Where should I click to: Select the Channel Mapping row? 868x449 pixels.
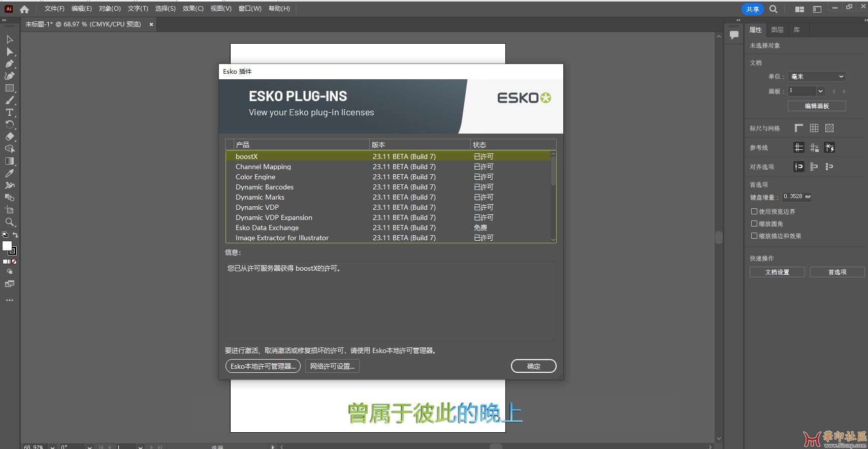[389, 167]
